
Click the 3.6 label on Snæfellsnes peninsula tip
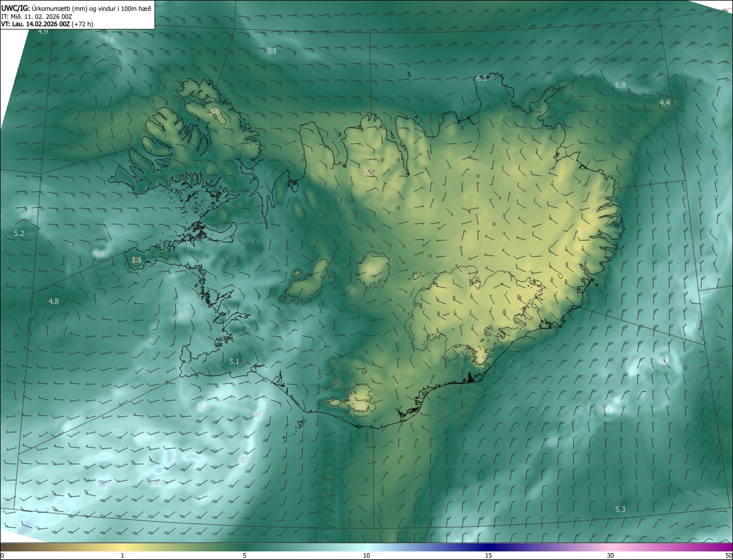pyautogui.click(x=136, y=261)
